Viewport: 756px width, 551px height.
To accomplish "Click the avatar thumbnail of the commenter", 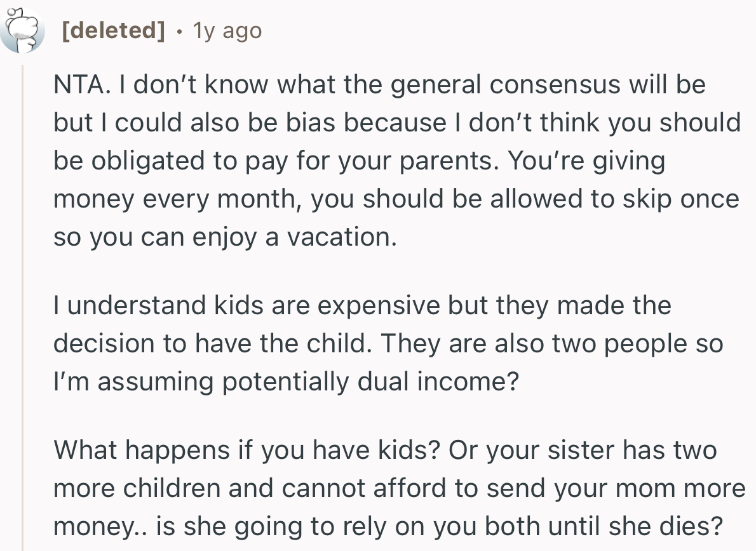I will click(x=23, y=30).
